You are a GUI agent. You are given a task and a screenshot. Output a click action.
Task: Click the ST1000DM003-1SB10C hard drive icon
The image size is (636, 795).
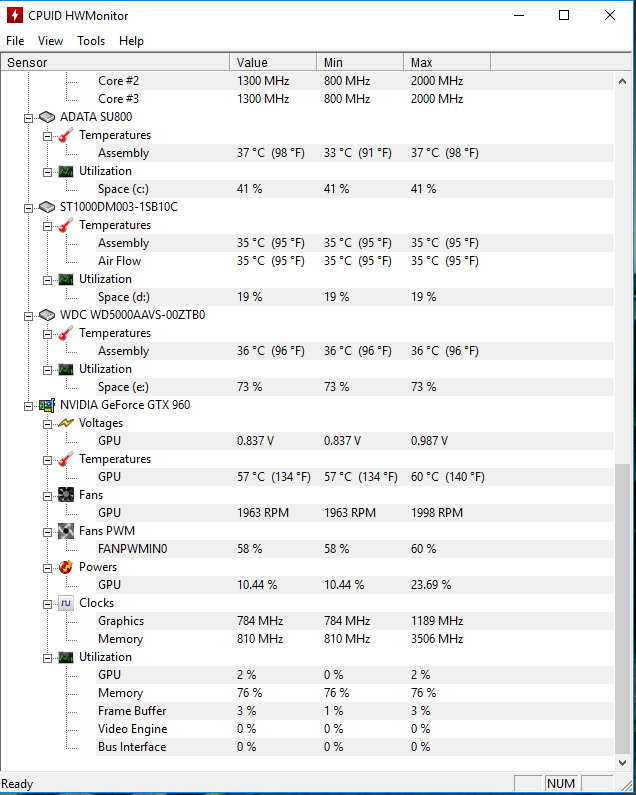click(46, 207)
